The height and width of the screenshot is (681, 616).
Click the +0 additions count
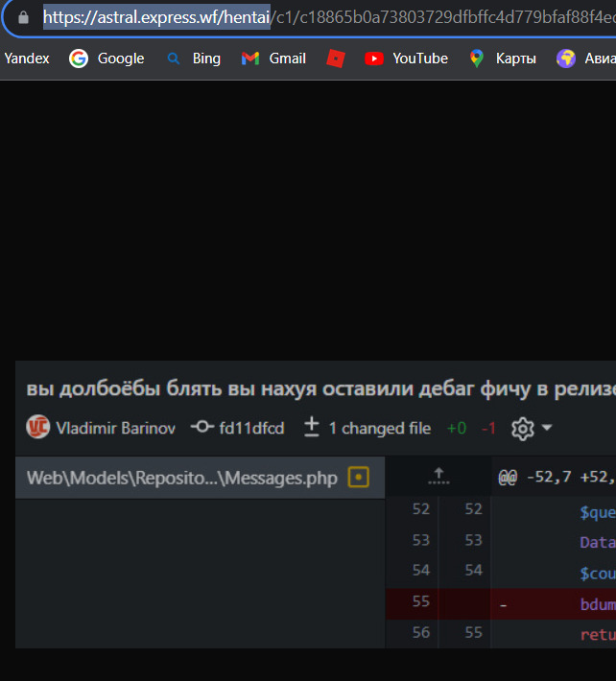click(456, 429)
